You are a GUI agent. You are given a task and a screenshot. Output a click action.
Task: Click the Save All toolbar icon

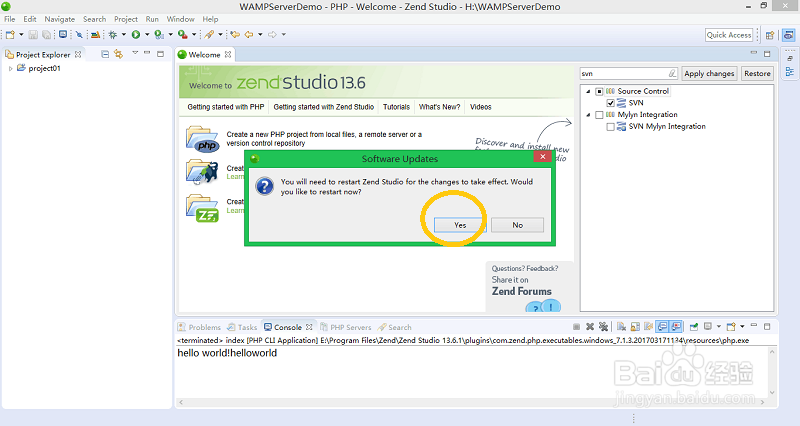[46, 35]
